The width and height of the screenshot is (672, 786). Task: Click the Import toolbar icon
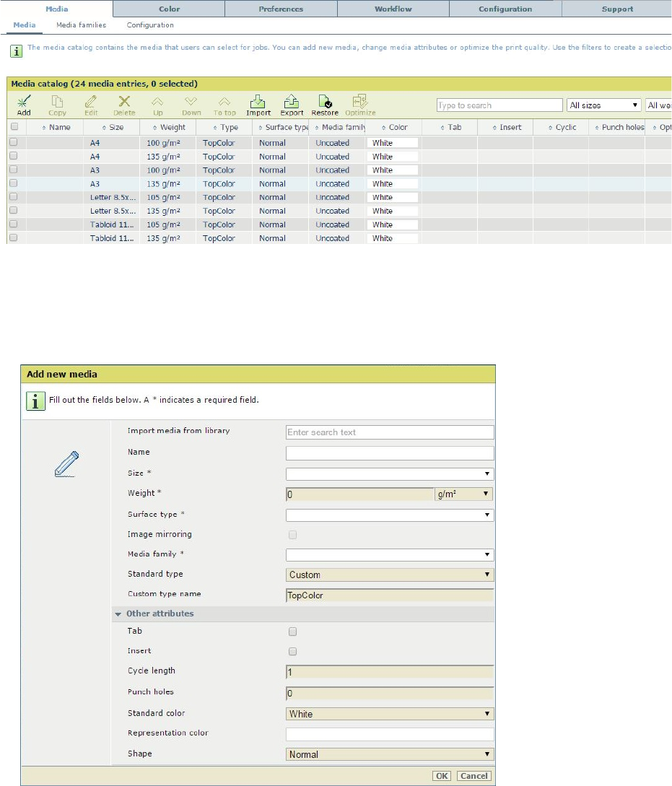click(258, 105)
